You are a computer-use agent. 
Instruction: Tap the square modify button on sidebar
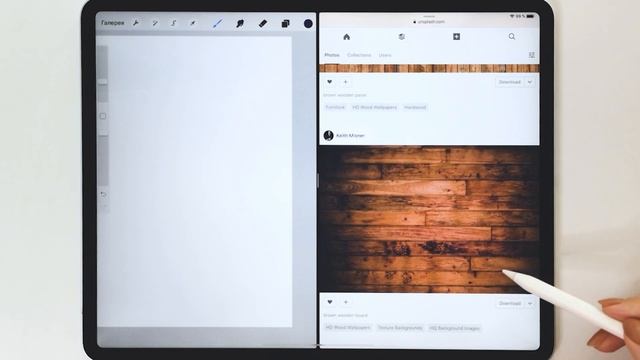pyautogui.click(x=103, y=116)
